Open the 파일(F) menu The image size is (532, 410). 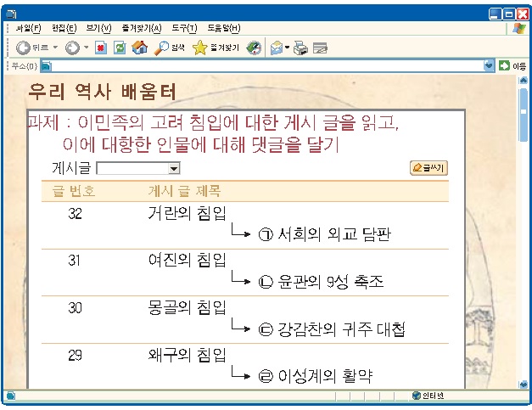[29, 28]
